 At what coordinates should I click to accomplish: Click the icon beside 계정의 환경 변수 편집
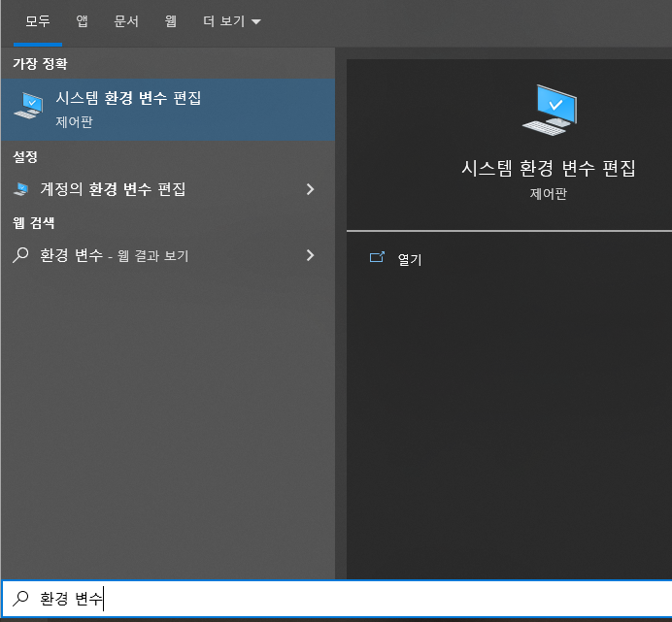click(x=21, y=189)
